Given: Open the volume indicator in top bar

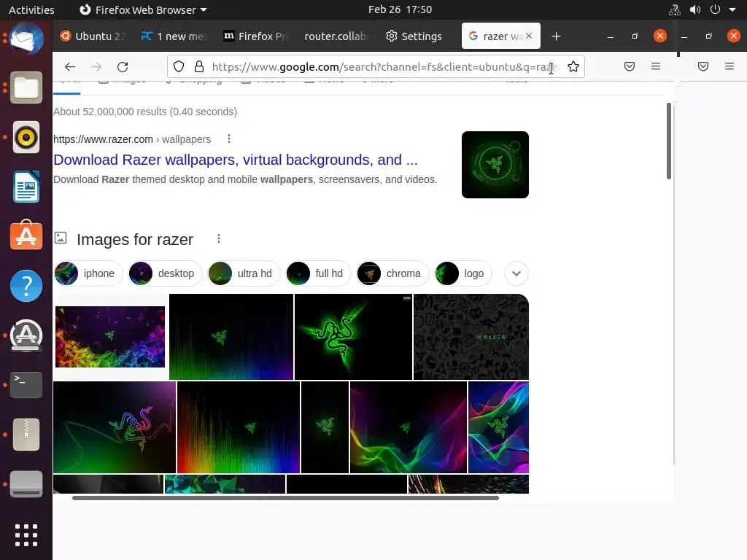Looking at the screenshot, I should [695, 9].
